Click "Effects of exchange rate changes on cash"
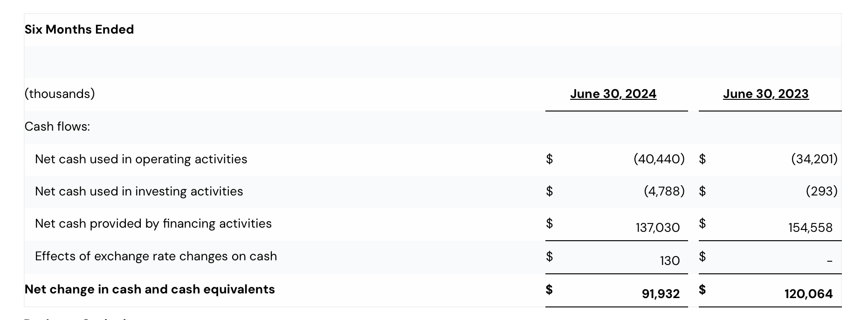Image resolution: width=868 pixels, height=320 pixels. click(x=156, y=256)
